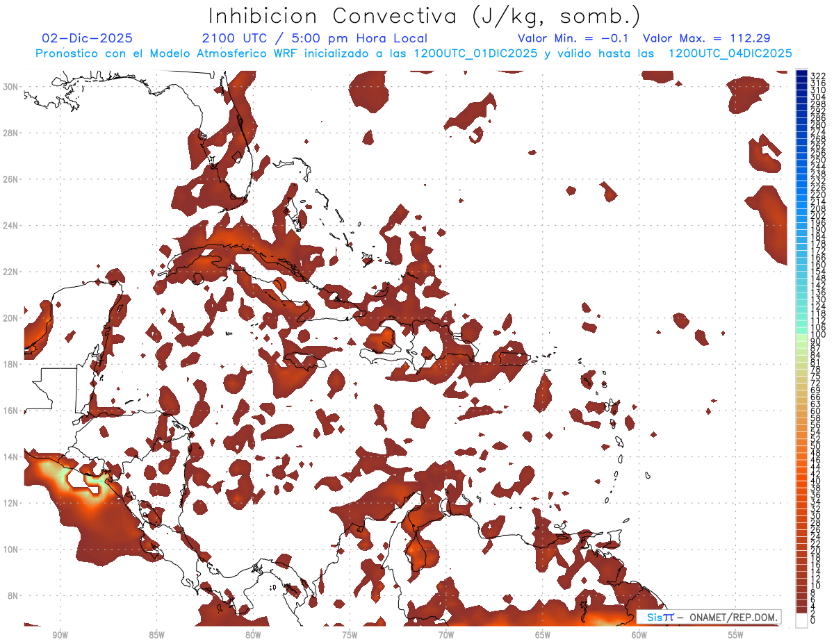
Task: Click the '90W' longitude label
Action: pyautogui.click(x=60, y=634)
